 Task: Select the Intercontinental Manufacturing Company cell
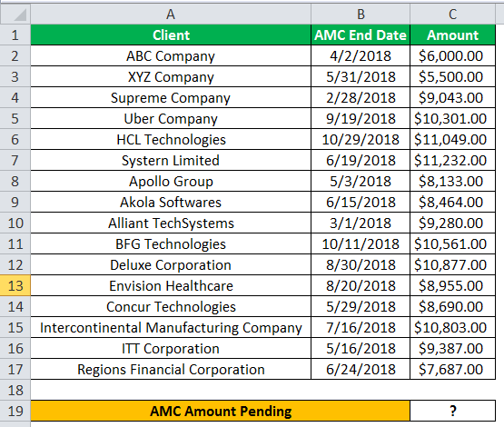point(171,328)
